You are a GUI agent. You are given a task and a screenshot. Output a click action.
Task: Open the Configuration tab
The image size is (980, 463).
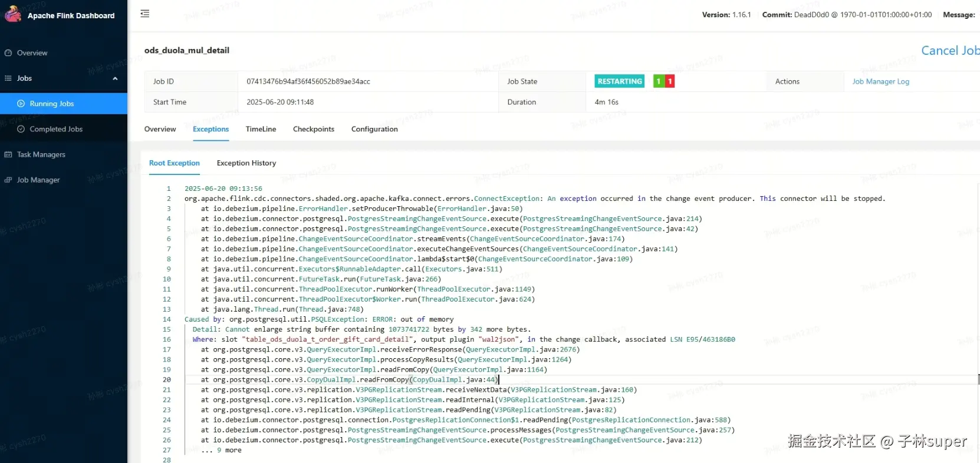point(374,129)
